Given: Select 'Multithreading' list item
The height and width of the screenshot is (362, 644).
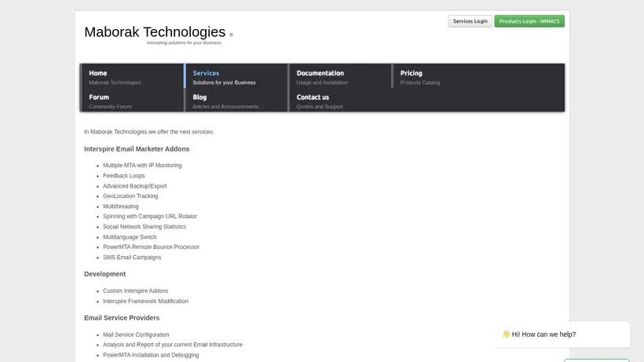Looking at the screenshot, I should click(120, 207).
